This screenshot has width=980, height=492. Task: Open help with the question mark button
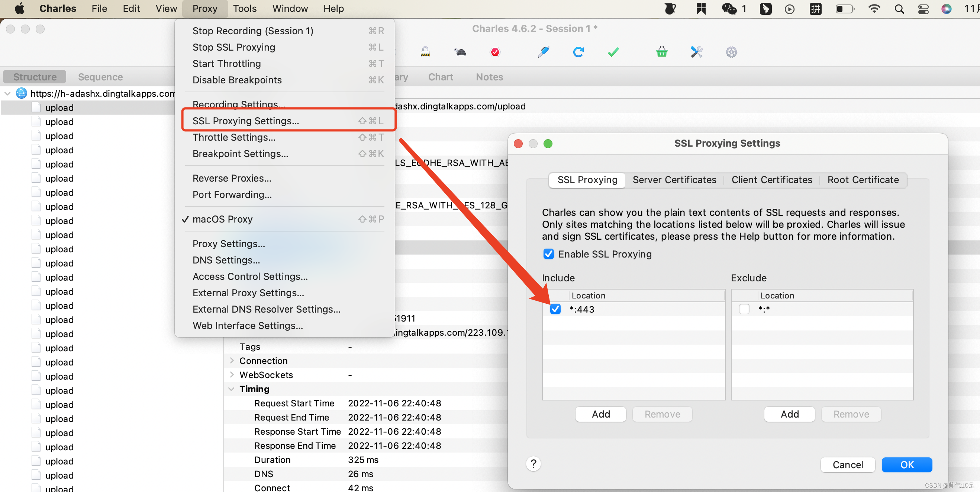533,464
